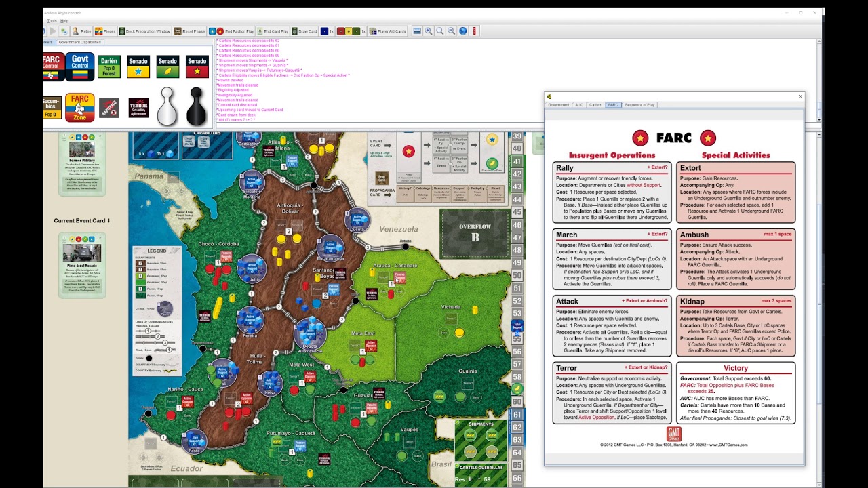Select the Senado red star marker
The width and height of the screenshot is (868, 488).
[x=197, y=66]
